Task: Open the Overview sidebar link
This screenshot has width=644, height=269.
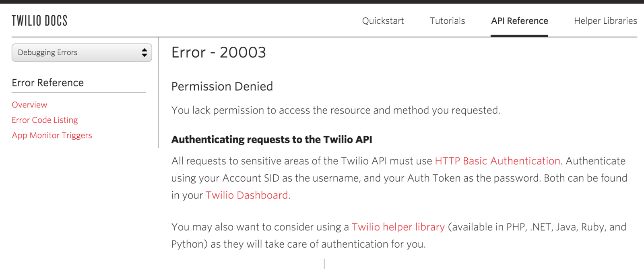Action: [x=29, y=105]
